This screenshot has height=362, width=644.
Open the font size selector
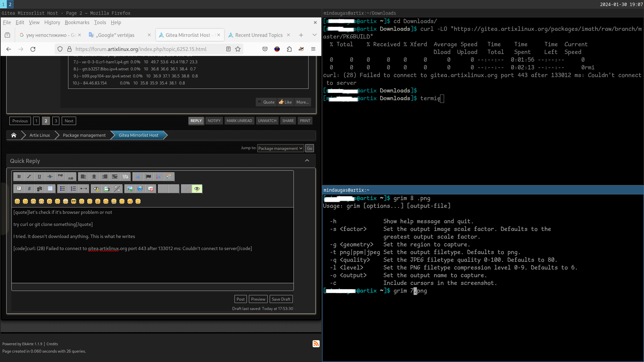tap(158, 177)
